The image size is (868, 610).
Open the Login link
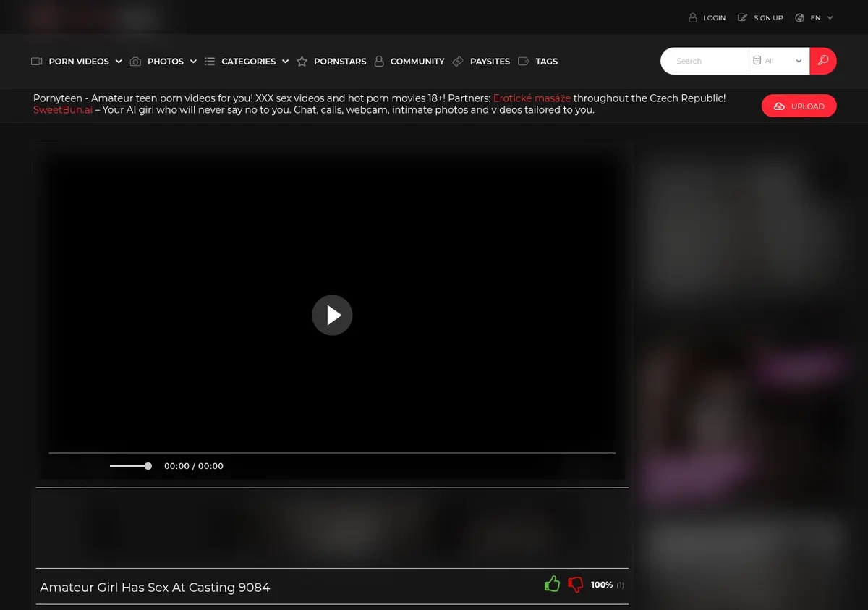[714, 18]
